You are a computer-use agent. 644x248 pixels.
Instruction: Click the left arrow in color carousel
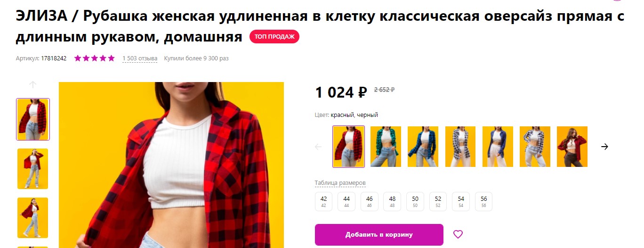[x=318, y=147]
